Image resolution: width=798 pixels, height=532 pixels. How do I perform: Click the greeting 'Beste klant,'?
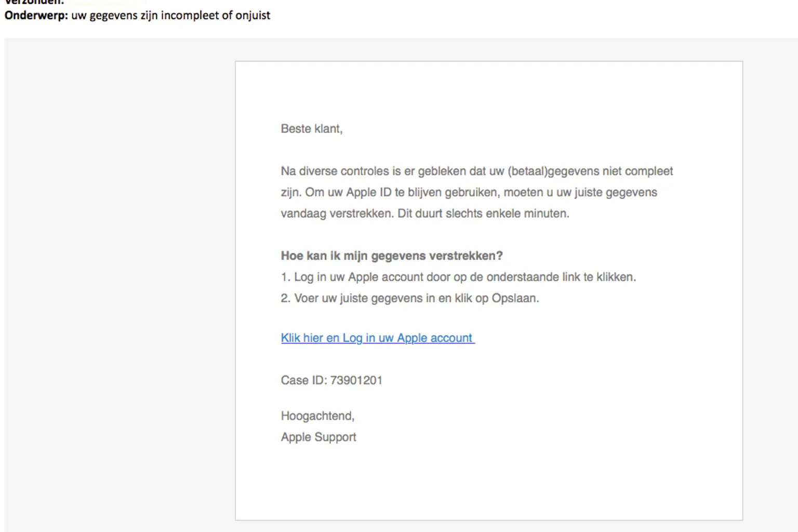pos(311,129)
